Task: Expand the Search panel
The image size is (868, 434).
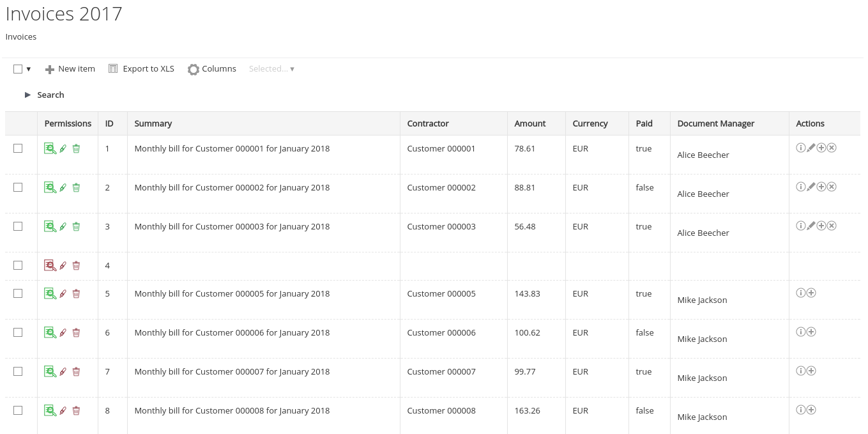Action: [x=45, y=95]
